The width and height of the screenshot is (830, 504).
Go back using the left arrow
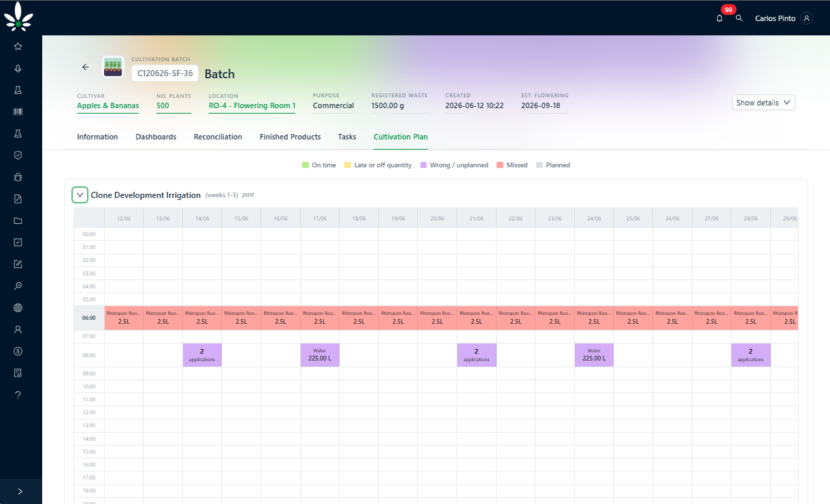point(85,67)
